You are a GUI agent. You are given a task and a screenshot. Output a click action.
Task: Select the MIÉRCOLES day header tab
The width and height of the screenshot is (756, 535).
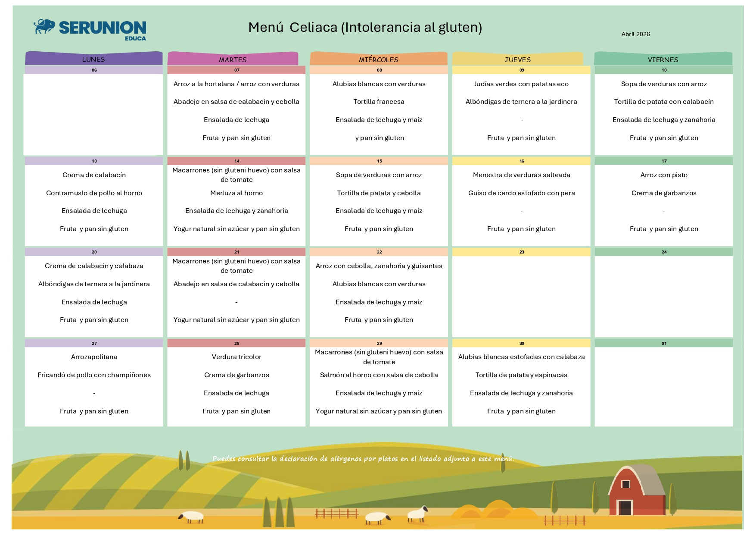pyautogui.click(x=378, y=59)
